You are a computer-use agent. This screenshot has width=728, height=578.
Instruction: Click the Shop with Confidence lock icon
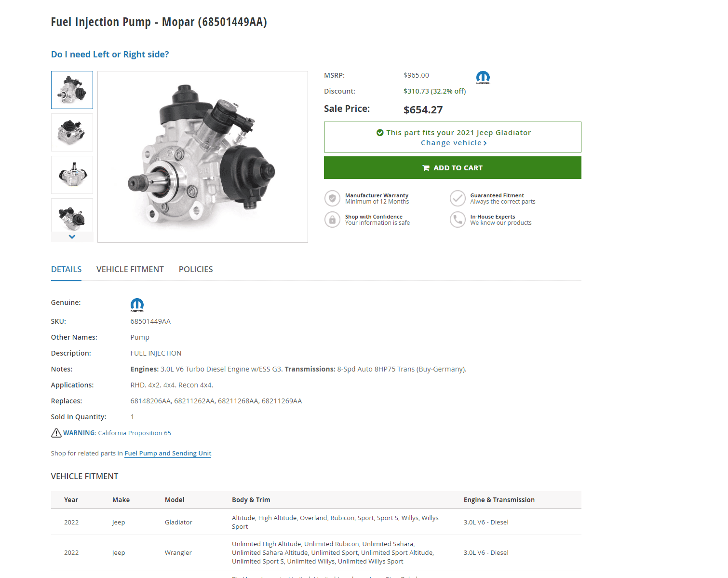coord(332,220)
